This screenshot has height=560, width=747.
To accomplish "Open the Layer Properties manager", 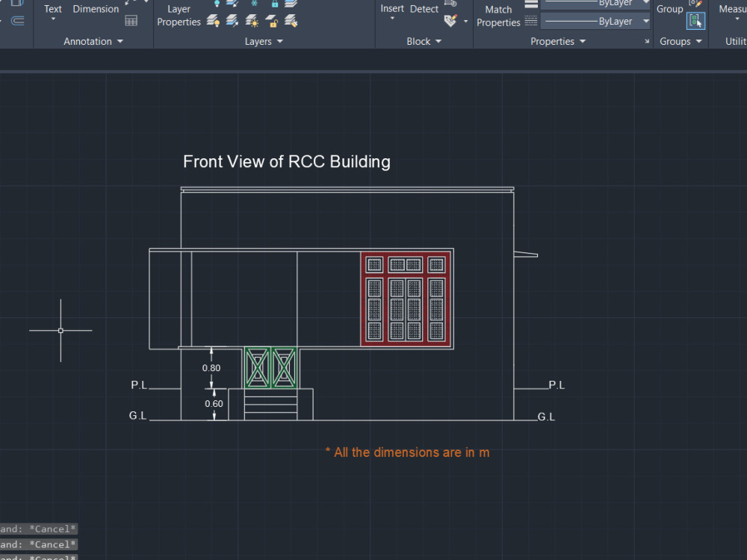I will point(179,16).
